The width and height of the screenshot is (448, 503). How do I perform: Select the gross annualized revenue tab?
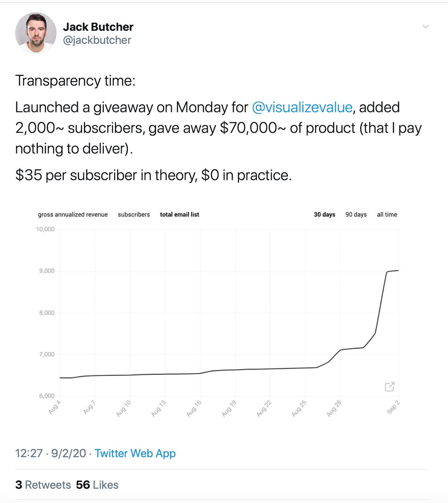click(73, 214)
